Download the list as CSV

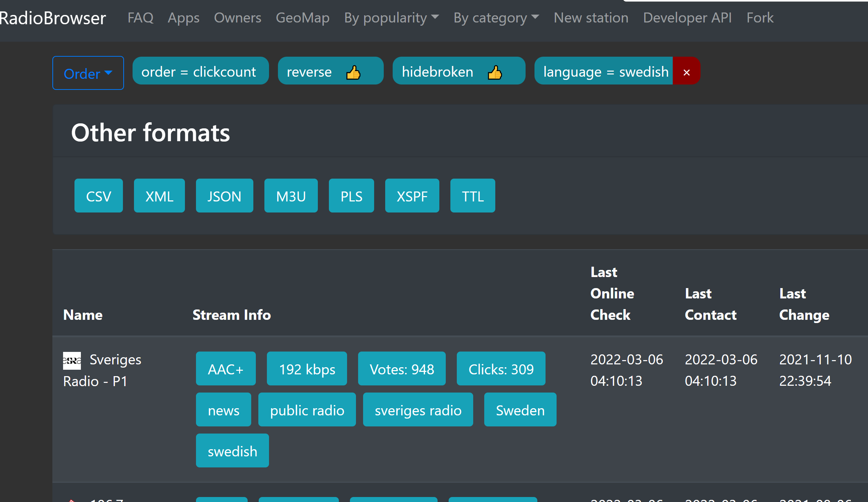98,196
